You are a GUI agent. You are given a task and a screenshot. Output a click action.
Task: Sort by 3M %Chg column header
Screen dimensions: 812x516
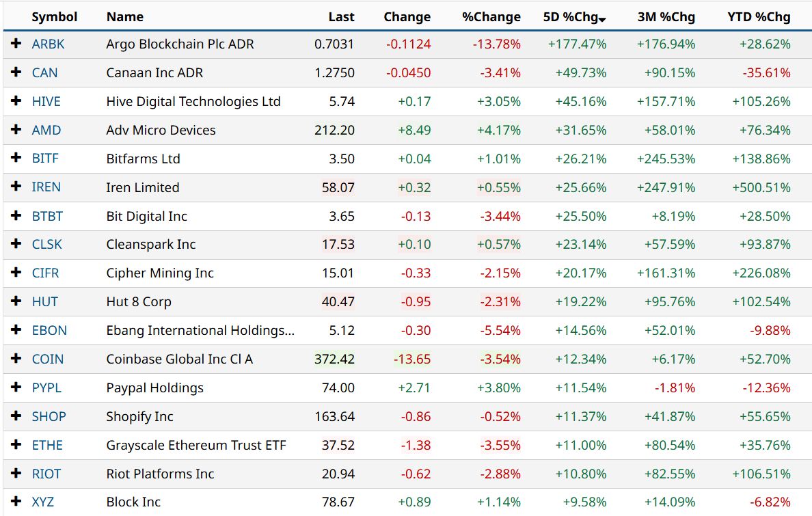[666, 17]
